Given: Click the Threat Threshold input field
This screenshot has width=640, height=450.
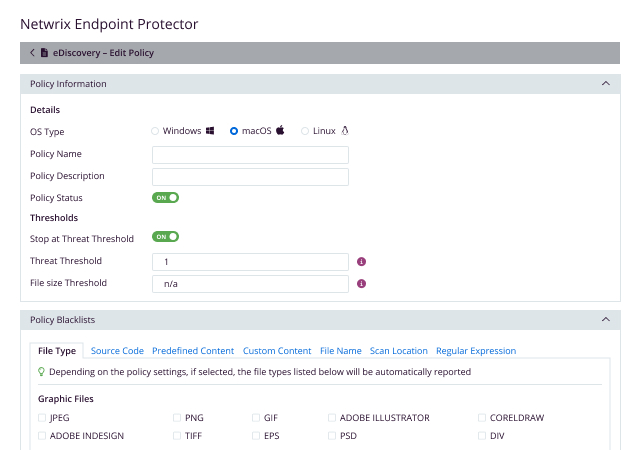Looking at the screenshot, I should click(x=250, y=262).
